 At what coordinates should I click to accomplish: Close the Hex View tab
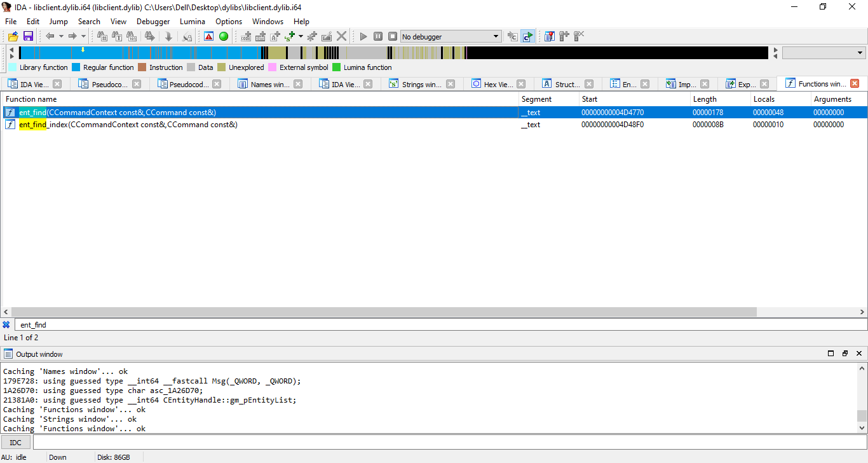[521, 84]
